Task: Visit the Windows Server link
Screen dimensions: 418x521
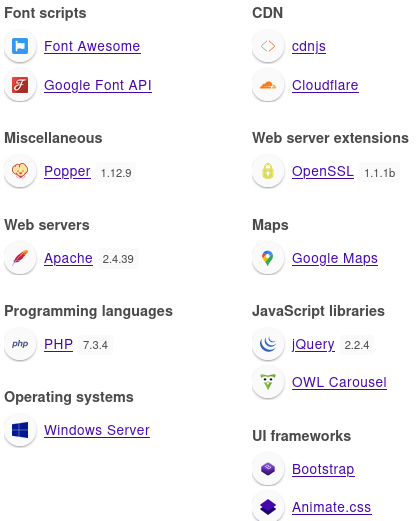Action: [97, 430]
